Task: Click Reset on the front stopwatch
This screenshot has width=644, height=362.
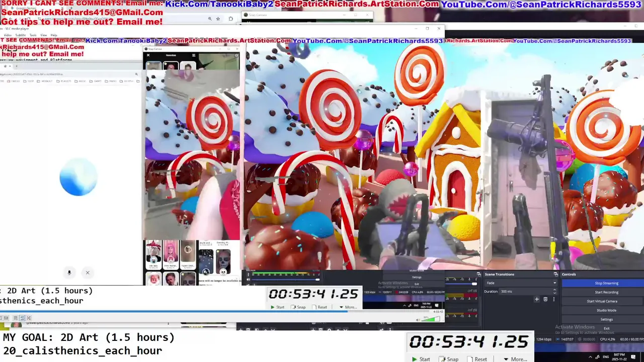Action: point(477,359)
